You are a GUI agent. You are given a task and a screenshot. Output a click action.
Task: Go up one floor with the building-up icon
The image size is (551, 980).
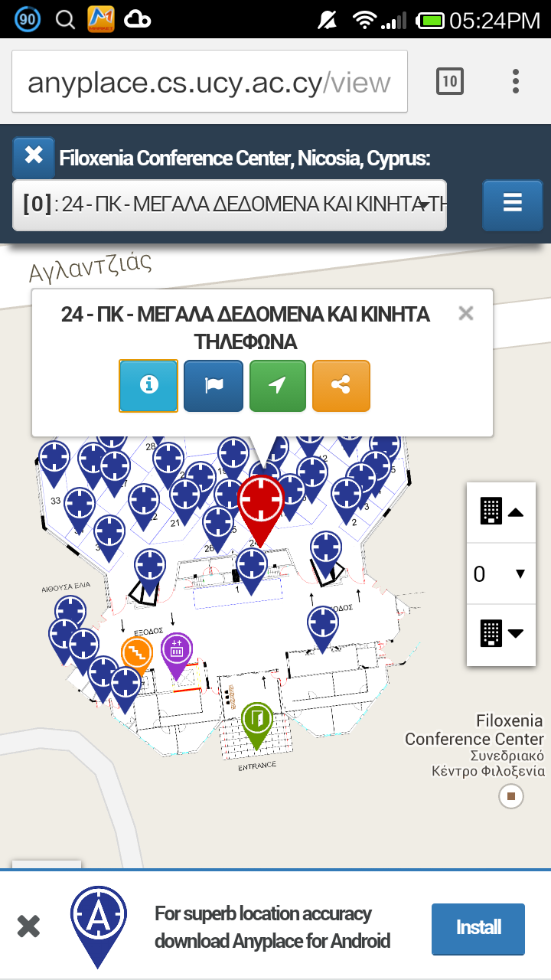[x=501, y=511]
